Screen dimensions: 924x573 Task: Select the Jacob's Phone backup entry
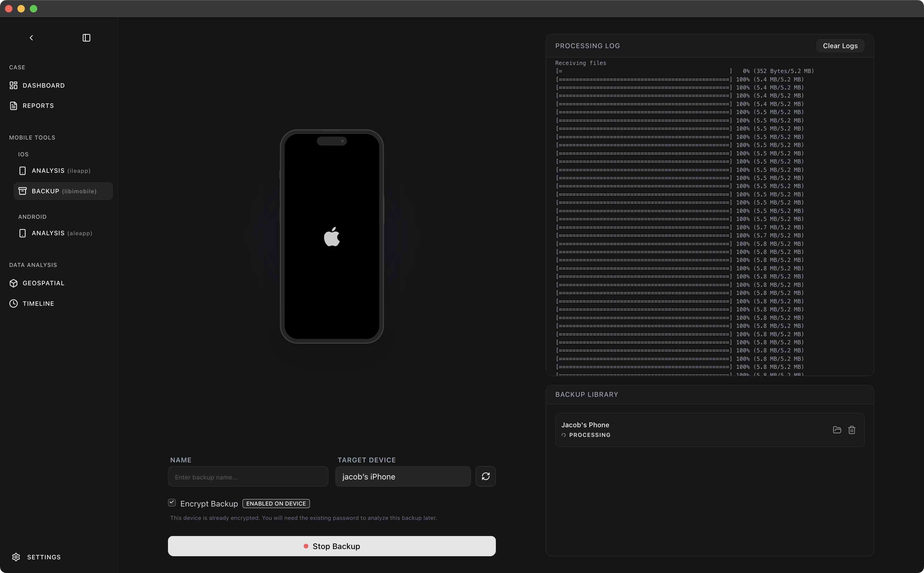pos(710,430)
